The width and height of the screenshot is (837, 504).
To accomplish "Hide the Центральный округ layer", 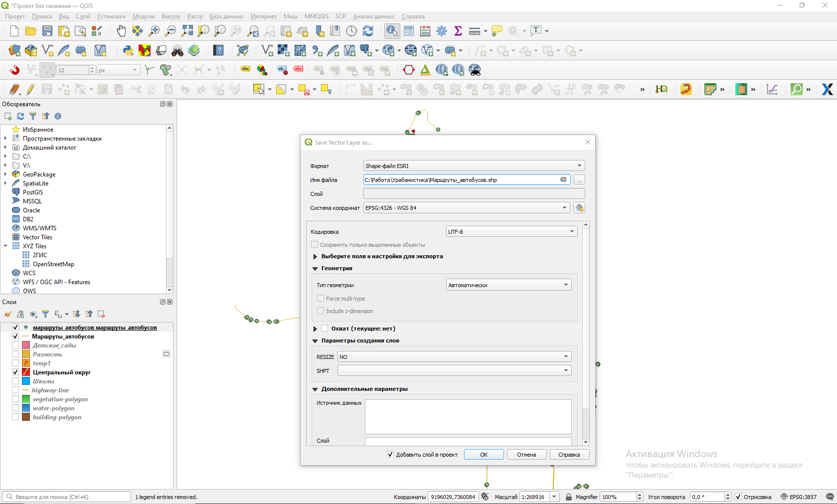I will pyautogui.click(x=15, y=372).
